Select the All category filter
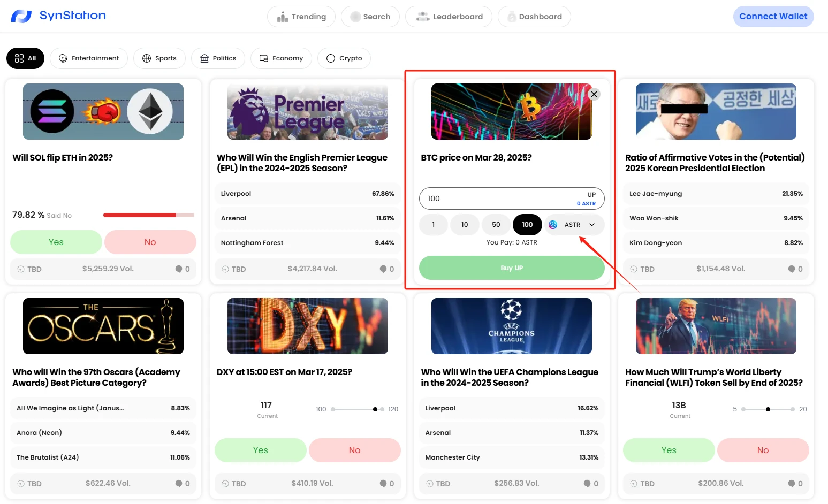828x504 pixels. [x=26, y=58]
